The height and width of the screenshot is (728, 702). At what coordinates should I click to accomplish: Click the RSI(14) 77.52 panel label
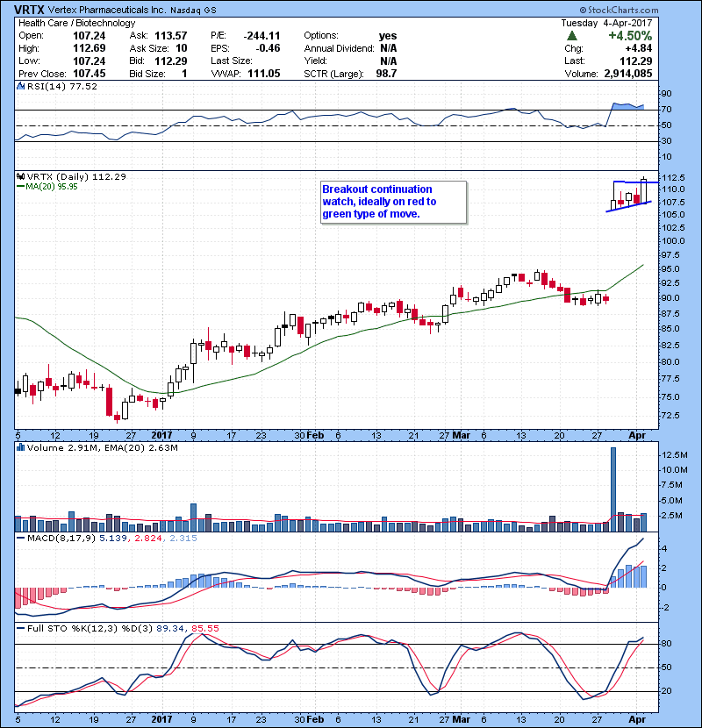(61, 86)
